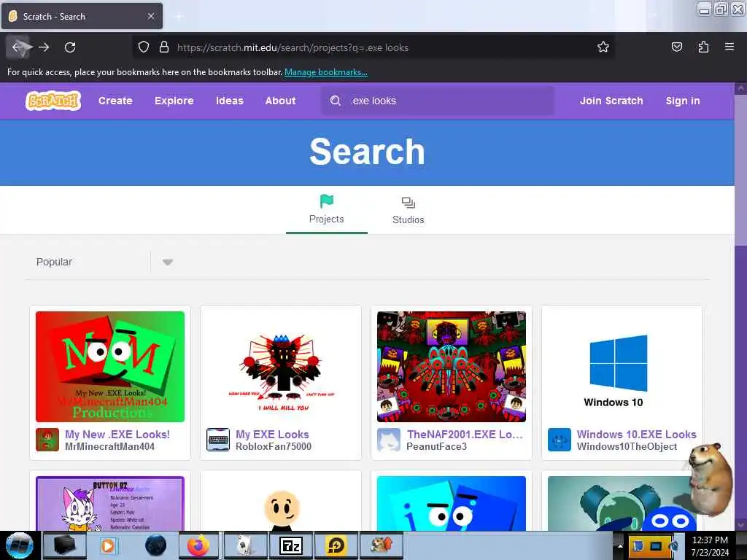Open the extensions puzzle icon
The width and height of the screenshot is (747, 560).
point(703,47)
